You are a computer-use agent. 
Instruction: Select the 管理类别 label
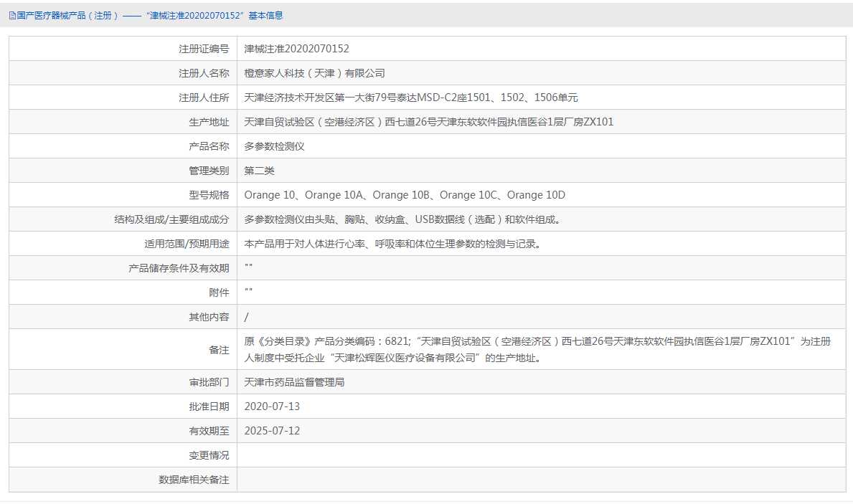[x=209, y=171]
